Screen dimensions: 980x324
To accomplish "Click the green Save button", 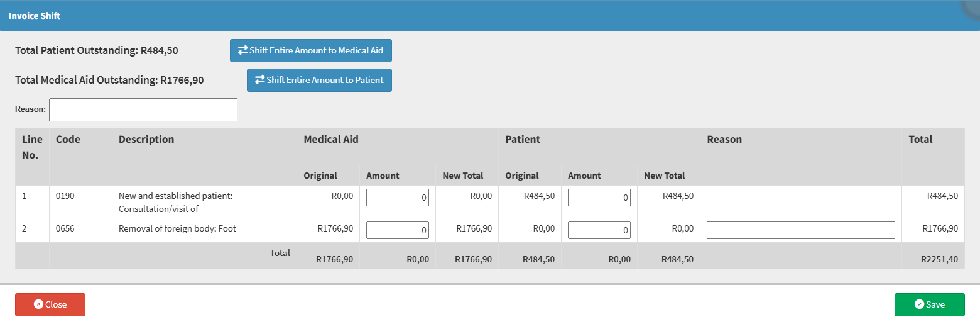I will pos(930,304).
